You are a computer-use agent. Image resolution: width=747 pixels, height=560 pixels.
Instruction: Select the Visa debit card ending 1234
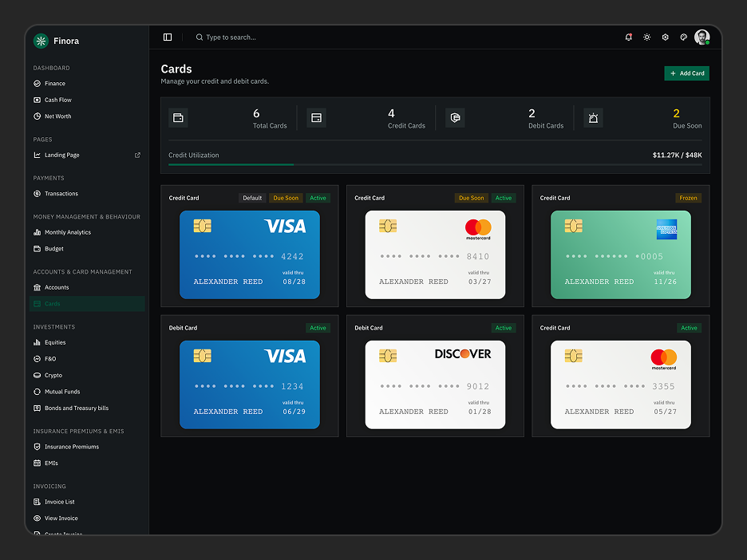click(x=250, y=385)
